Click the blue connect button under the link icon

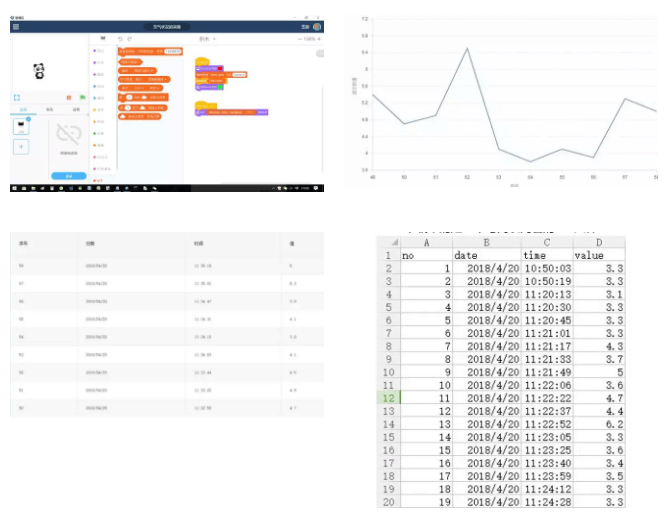[69, 176]
